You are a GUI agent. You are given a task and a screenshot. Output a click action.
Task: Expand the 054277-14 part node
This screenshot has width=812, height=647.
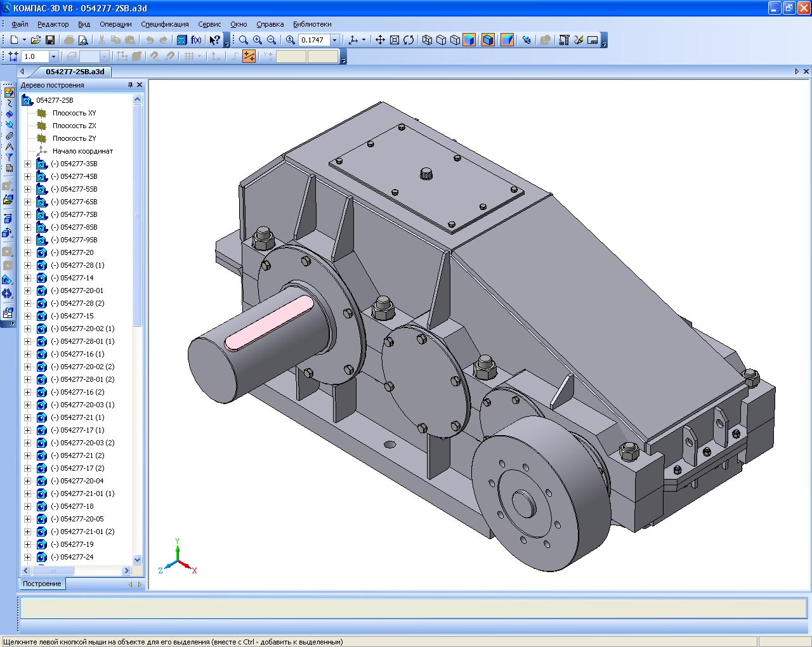27,278
